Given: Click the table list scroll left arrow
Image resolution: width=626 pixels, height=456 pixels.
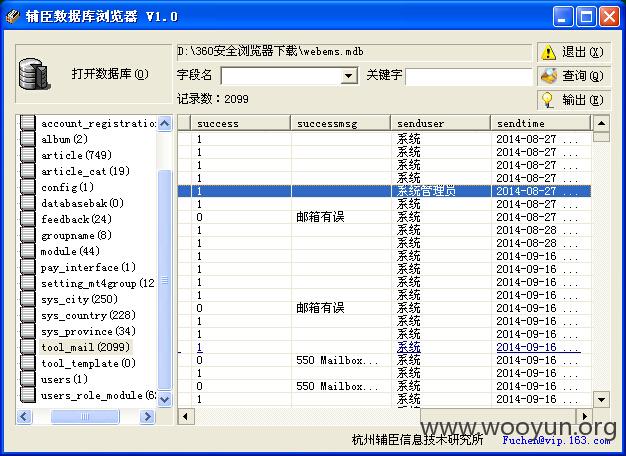Looking at the screenshot, I should coord(24,416).
